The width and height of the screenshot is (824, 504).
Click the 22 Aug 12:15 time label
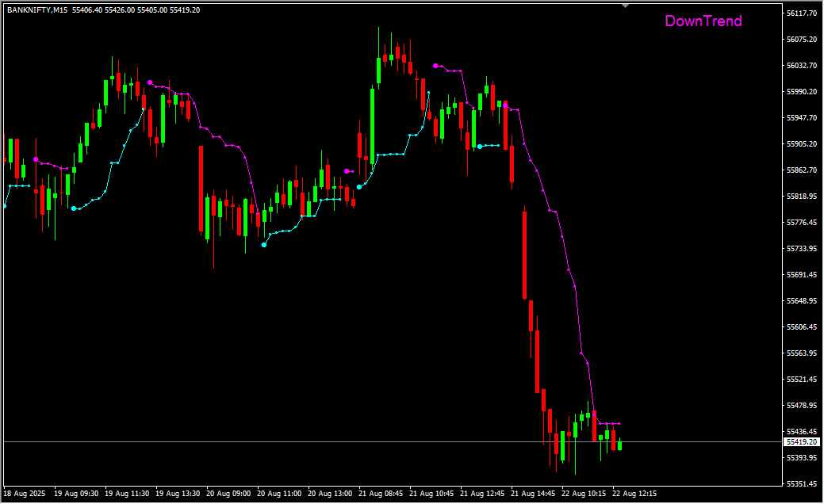[x=634, y=493]
